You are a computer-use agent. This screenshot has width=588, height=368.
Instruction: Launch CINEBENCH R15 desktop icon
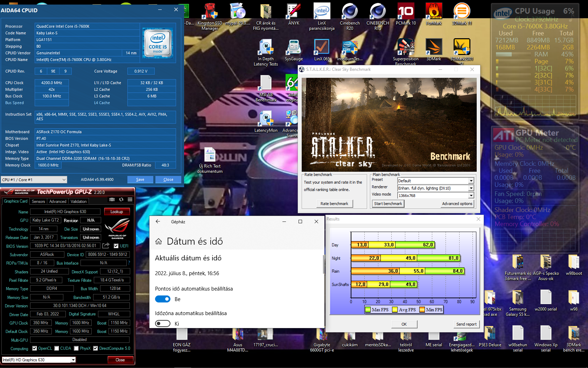tap(378, 16)
